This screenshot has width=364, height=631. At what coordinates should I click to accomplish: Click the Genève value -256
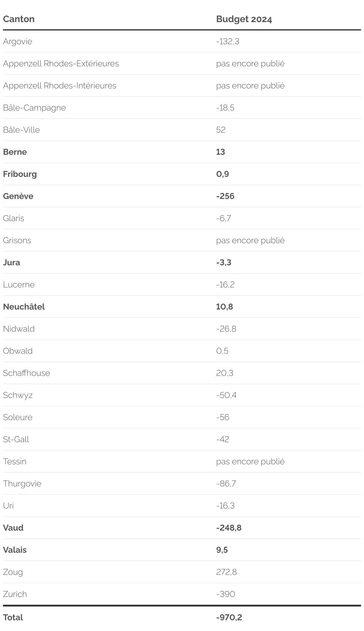[225, 196]
